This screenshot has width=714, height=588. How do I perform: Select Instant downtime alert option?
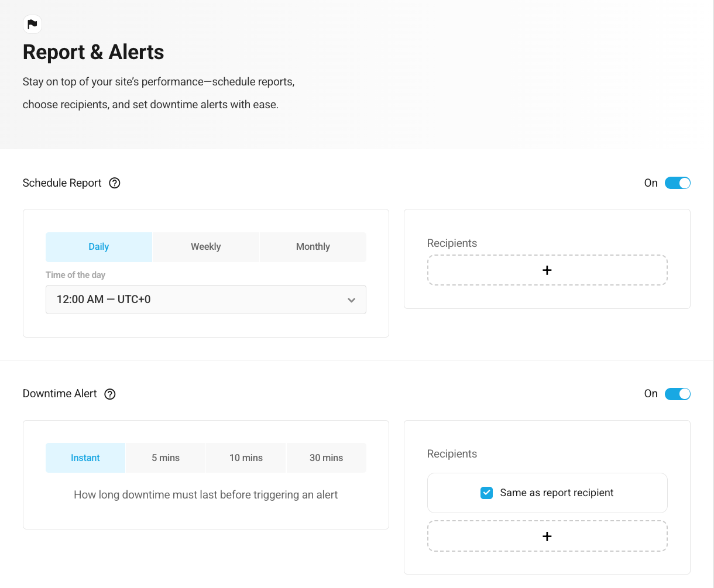tap(85, 458)
